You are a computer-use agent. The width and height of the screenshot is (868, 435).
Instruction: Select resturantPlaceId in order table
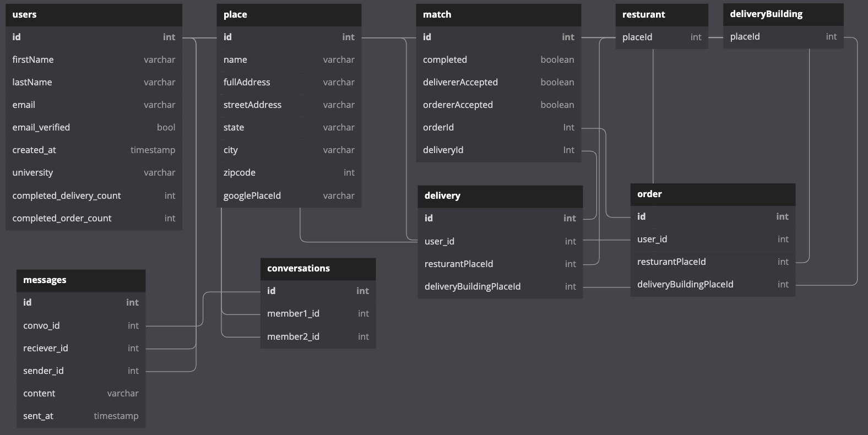tap(713, 262)
